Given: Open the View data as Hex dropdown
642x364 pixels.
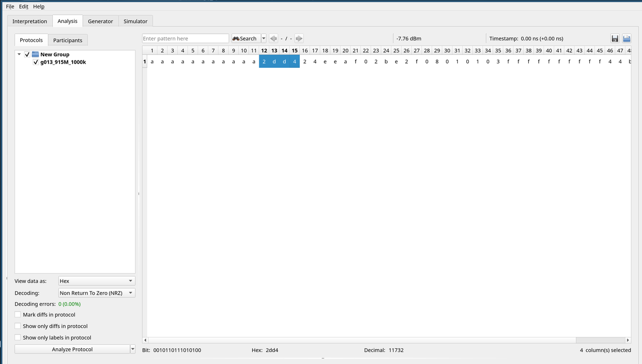Looking at the screenshot, I should click(x=96, y=281).
